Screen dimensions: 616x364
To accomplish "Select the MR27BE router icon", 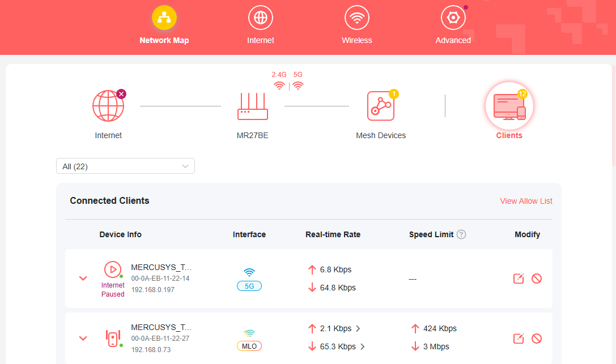I will (252, 108).
